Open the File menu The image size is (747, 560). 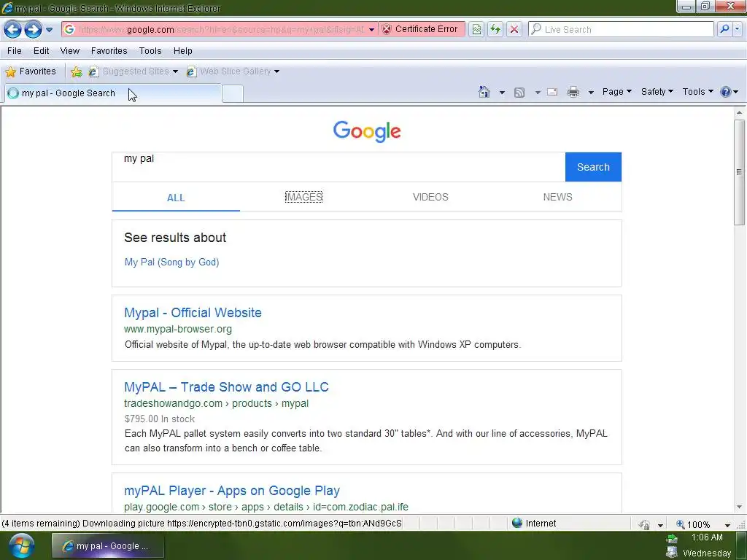[x=15, y=51]
